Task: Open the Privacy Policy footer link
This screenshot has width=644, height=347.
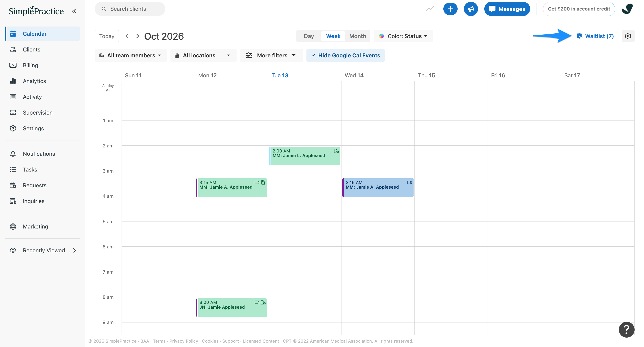Action: pyautogui.click(x=184, y=341)
